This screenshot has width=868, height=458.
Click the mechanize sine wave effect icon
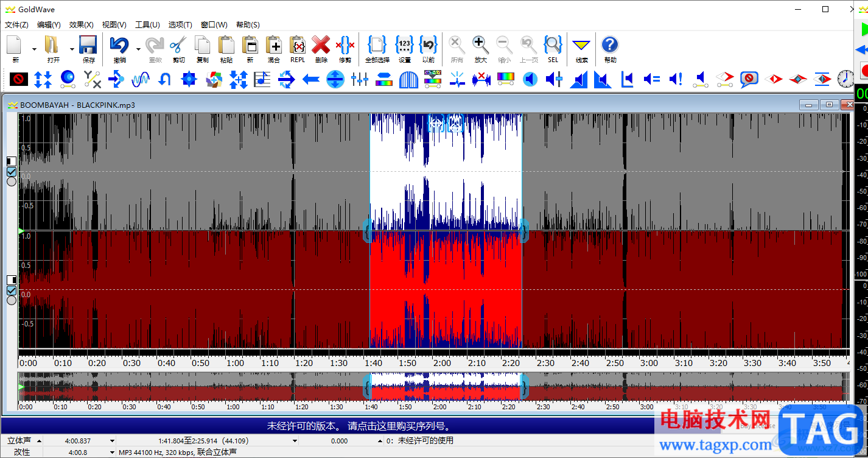(x=141, y=79)
